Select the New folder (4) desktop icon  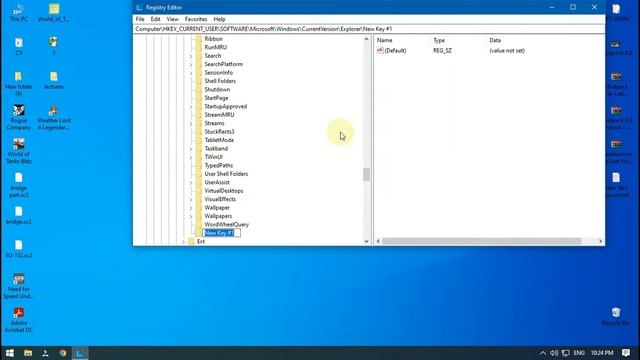(19, 84)
